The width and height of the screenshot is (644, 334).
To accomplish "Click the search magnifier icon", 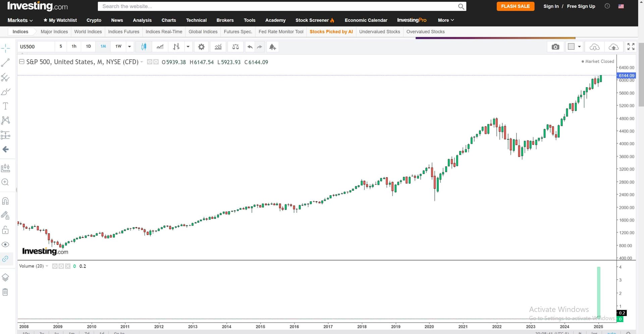I will tap(461, 6).
